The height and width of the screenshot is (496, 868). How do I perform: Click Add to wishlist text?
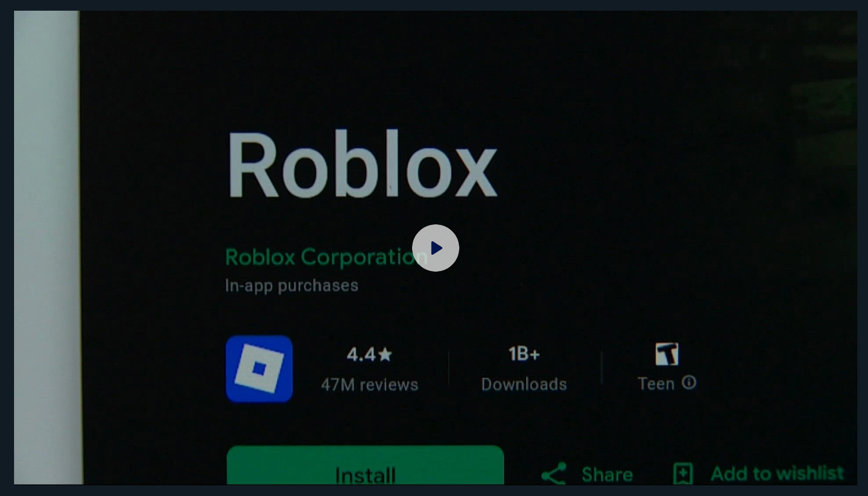pos(777,474)
